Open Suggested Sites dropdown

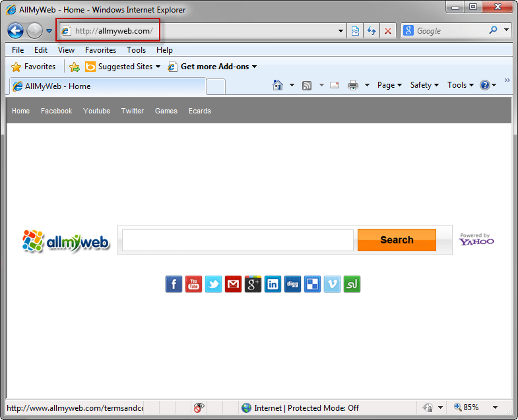pyautogui.click(x=123, y=67)
